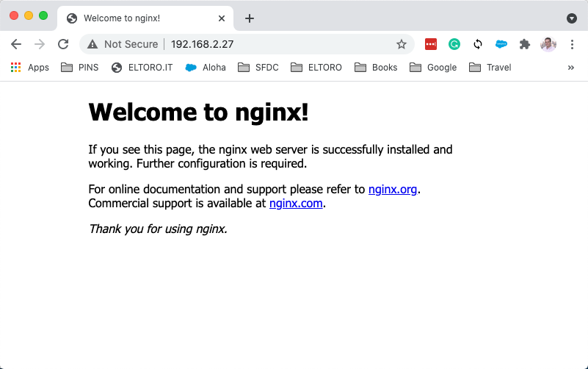Click the yellow minimize window button
The image size is (588, 369).
coord(29,15)
